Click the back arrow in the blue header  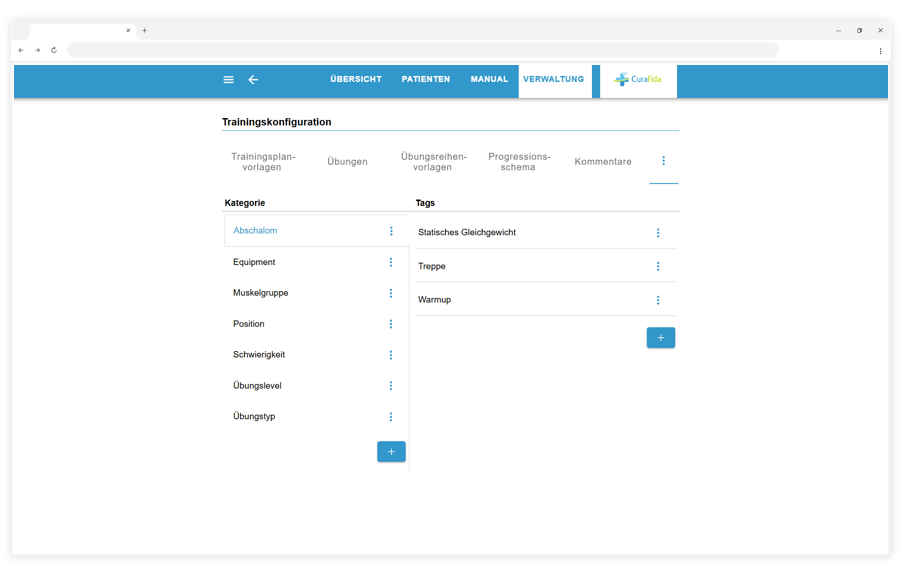point(253,80)
